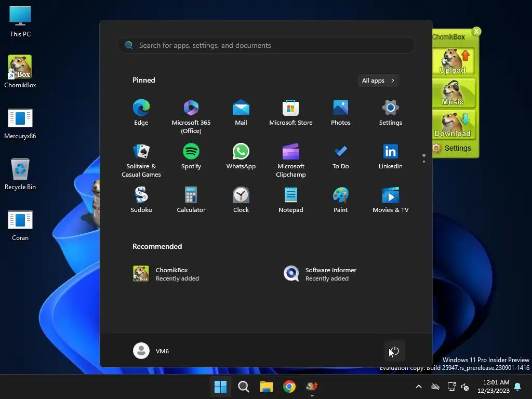Launch Microsoft 365 (Office)
532x399 pixels.
[x=191, y=116]
